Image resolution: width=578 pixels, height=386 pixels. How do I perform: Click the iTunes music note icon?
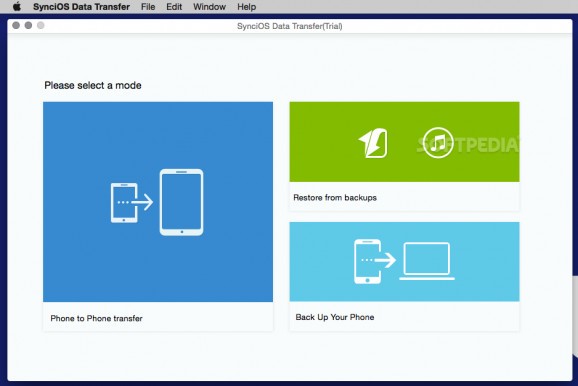[438, 143]
